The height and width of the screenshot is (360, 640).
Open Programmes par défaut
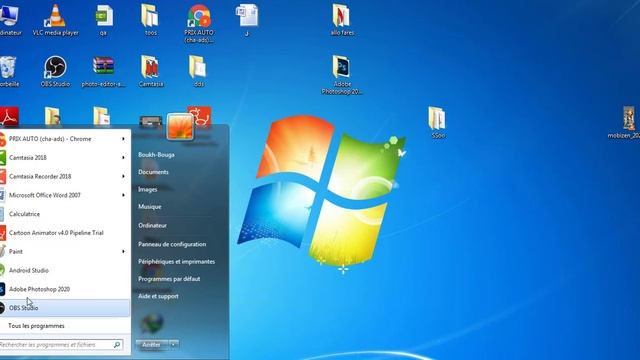[x=169, y=279]
